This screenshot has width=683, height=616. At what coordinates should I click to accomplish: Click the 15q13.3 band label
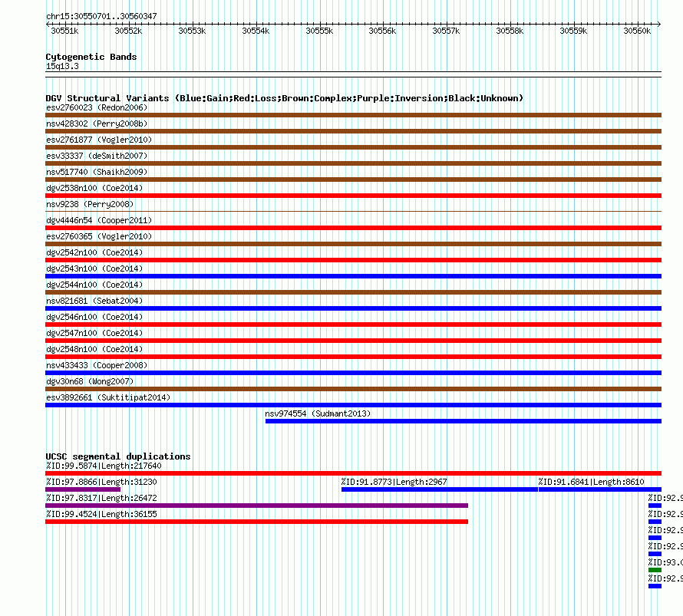[62, 66]
